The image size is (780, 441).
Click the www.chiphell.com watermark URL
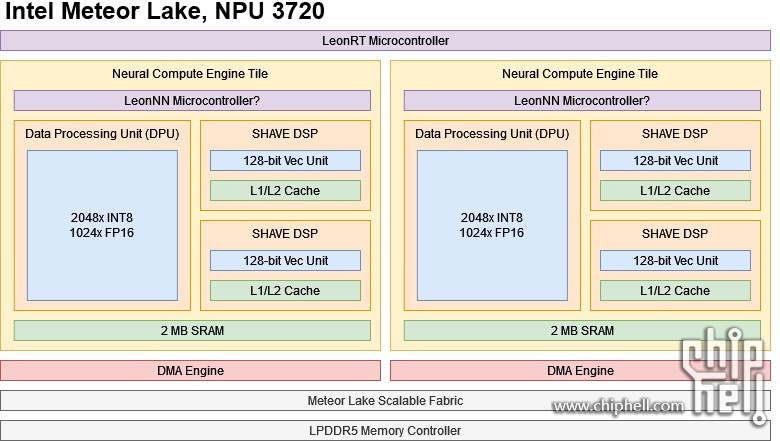[618, 407]
